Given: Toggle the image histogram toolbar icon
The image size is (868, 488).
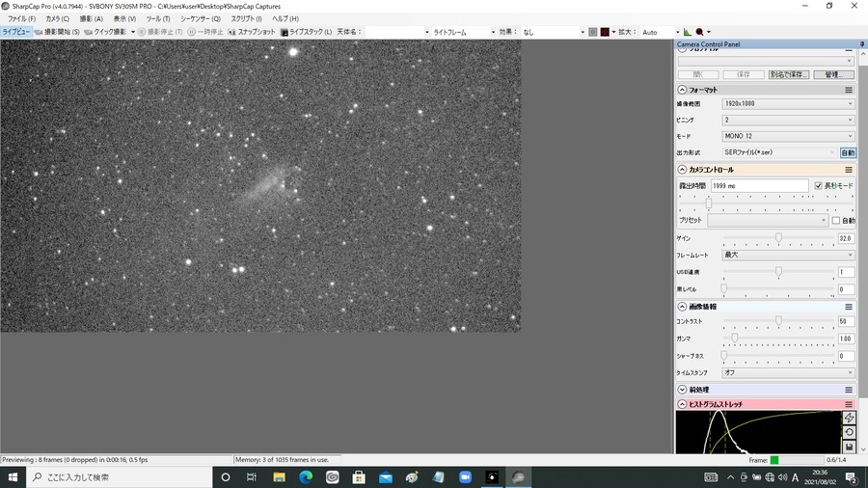Looking at the screenshot, I should click(x=687, y=32).
